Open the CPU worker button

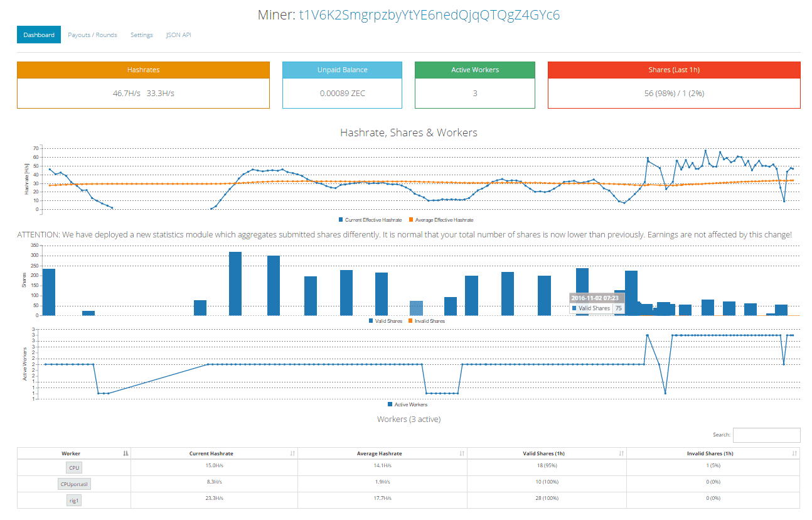[x=74, y=468]
